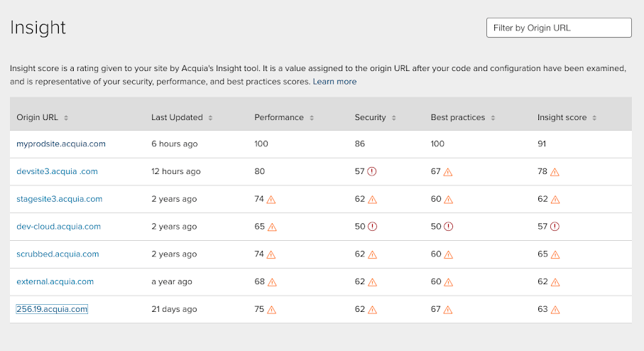
Task: Sort by Security column header
Action: (x=376, y=117)
